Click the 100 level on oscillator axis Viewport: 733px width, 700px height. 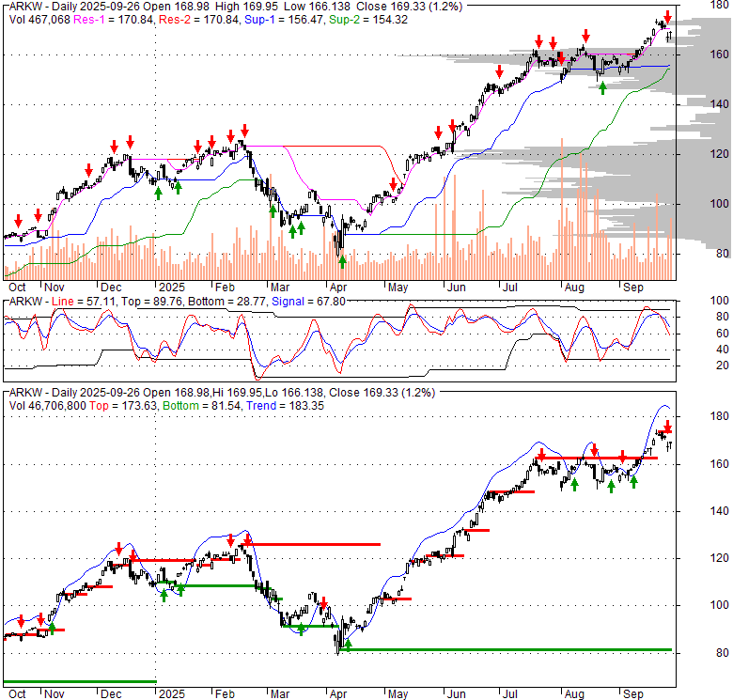click(x=719, y=301)
